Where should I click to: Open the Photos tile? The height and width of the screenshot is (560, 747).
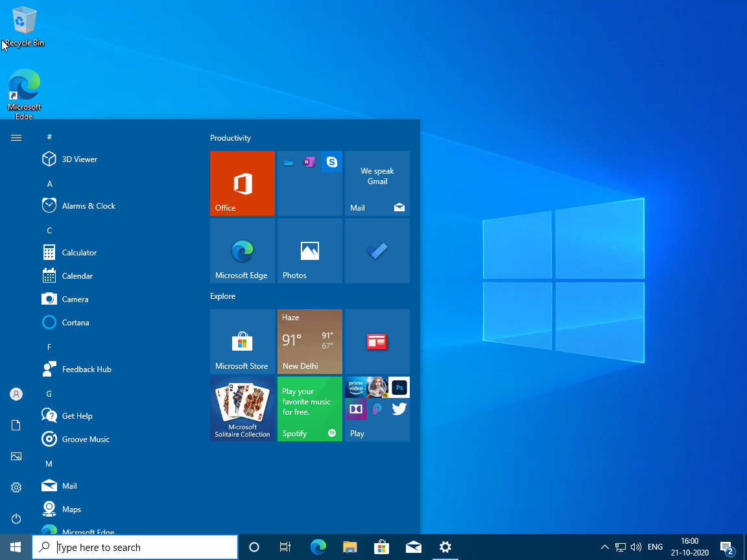point(310,251)
